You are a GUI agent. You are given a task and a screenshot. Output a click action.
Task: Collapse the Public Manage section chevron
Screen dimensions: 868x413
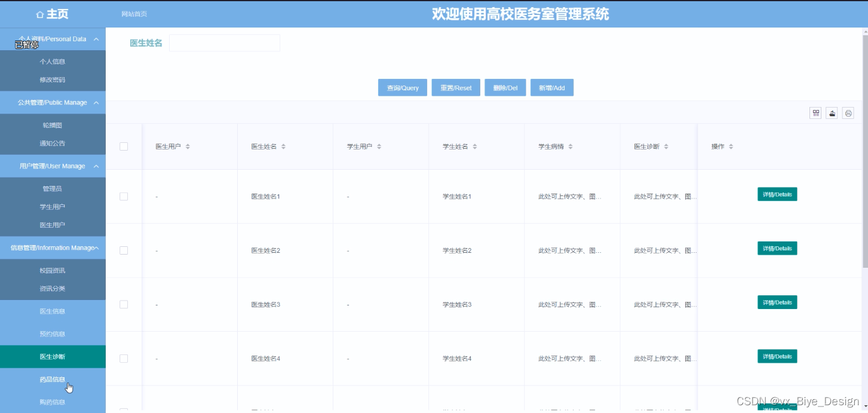tap(96, 103)
